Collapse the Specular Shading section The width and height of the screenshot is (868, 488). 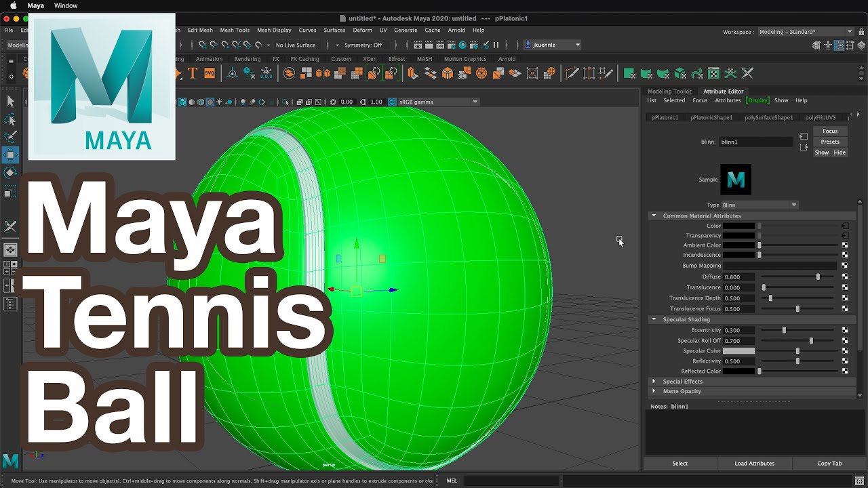[x=654, y=319]
